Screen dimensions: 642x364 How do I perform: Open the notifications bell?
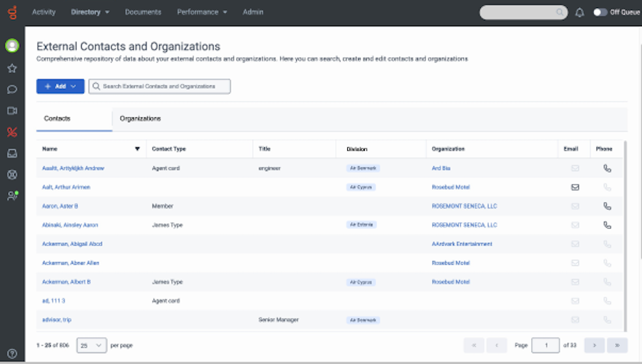click(580, 12)
